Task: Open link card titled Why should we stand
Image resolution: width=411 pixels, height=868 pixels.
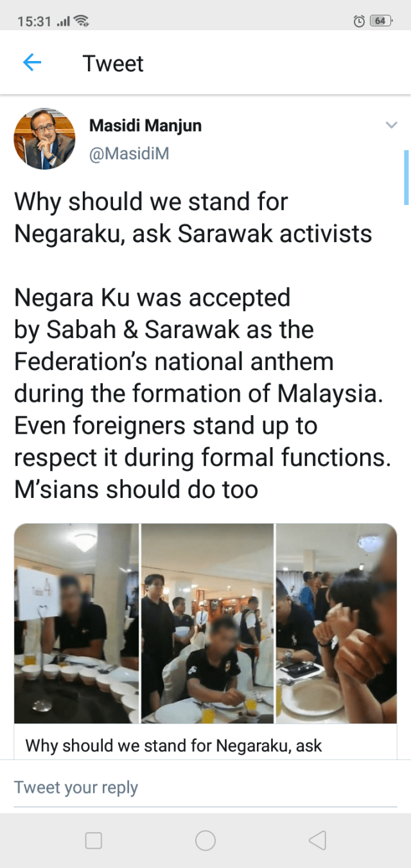Action: click(205, 745)
